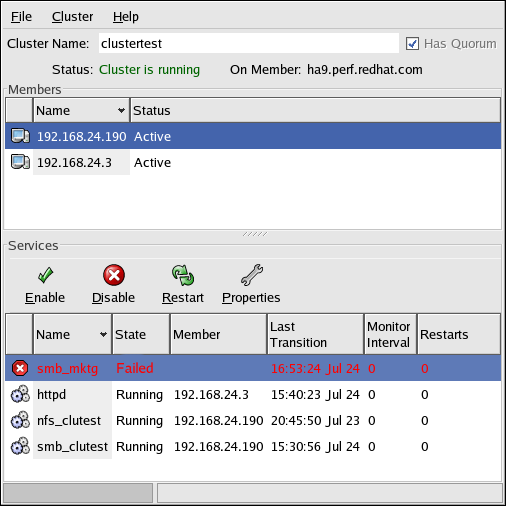
Task: Click into the Cluster Name text field
Action: [x=249, y=43]
